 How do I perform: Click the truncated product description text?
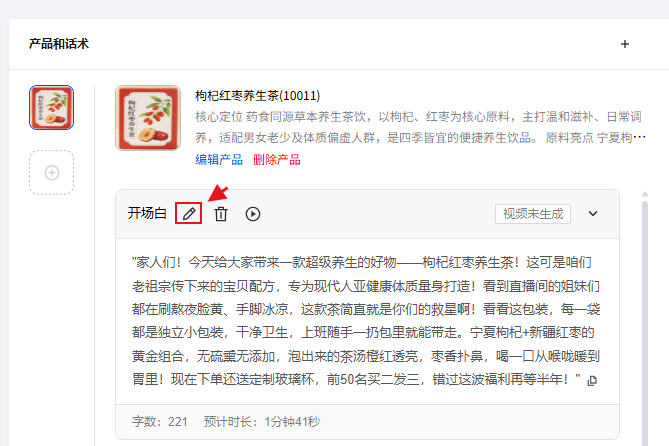pyautogui.click(x=421, y=127)
